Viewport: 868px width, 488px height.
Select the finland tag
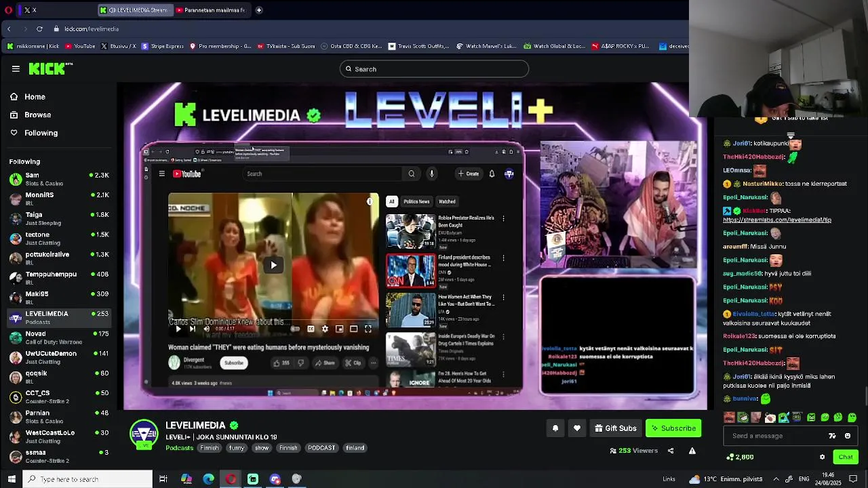coord(355,448)
